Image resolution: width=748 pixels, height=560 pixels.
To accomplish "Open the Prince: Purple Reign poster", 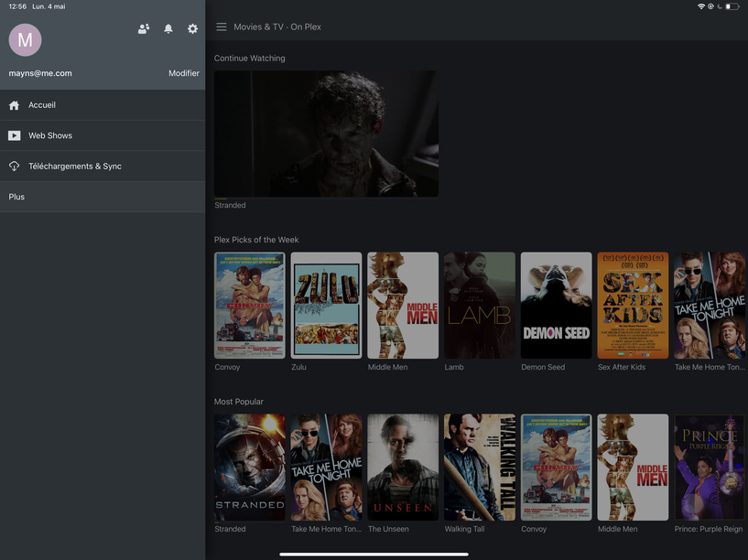I will pos(710,467).
